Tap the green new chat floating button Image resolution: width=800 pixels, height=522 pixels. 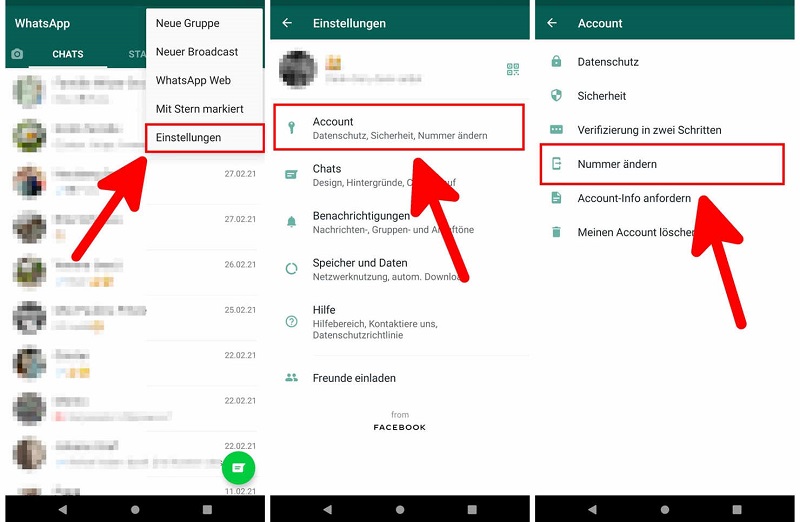[238, 467]
